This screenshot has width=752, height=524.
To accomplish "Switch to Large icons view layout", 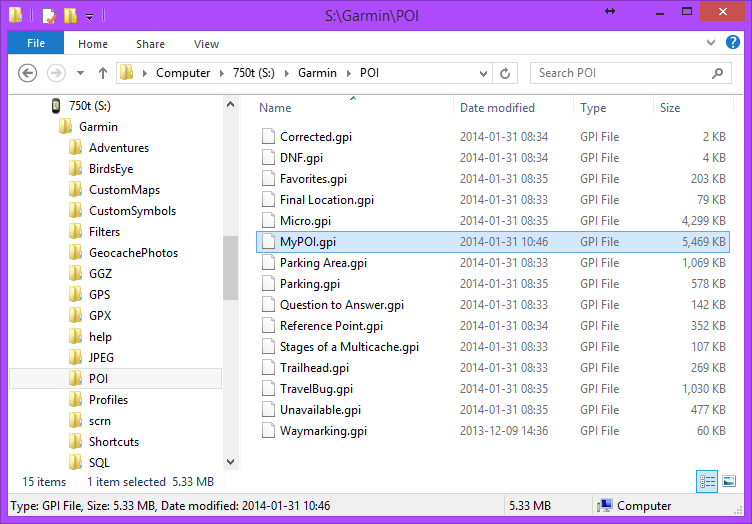I will [x=729, y=482].
